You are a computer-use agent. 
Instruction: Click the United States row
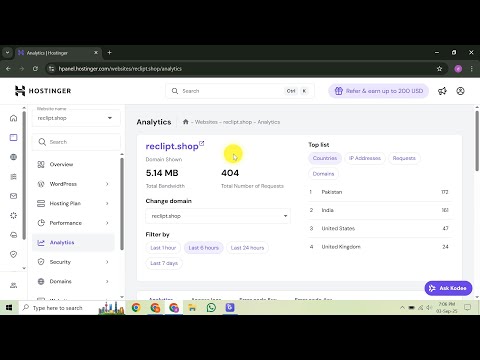coord(380,228)
